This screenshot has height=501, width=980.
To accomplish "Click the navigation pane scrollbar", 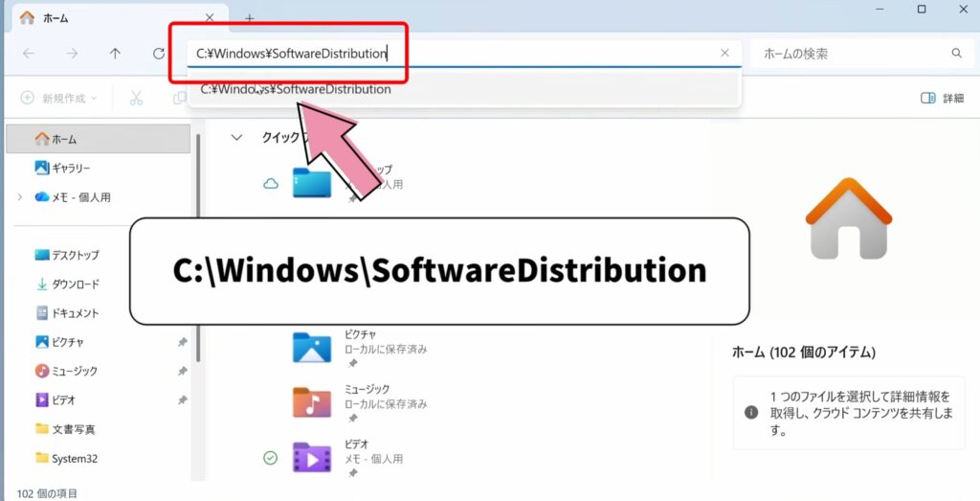I will (198, 249).
